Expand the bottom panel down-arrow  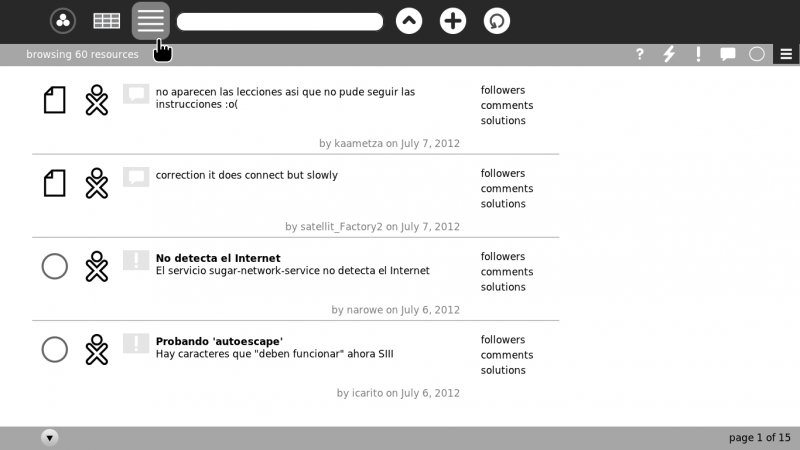click(50, 438)
